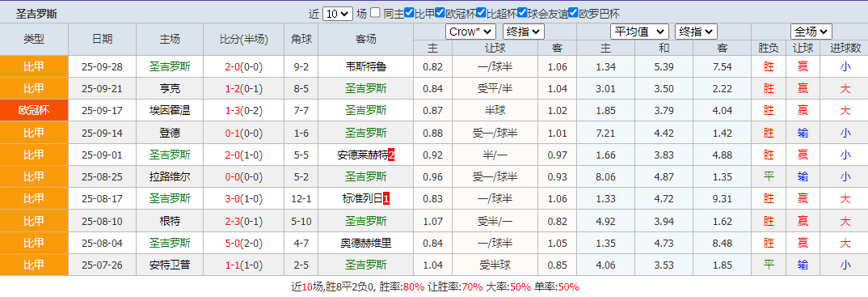
Task: Uncheck the 欧罗巴杯 filter checkbox
Action: pyautogui.click(x=573, y=13)
